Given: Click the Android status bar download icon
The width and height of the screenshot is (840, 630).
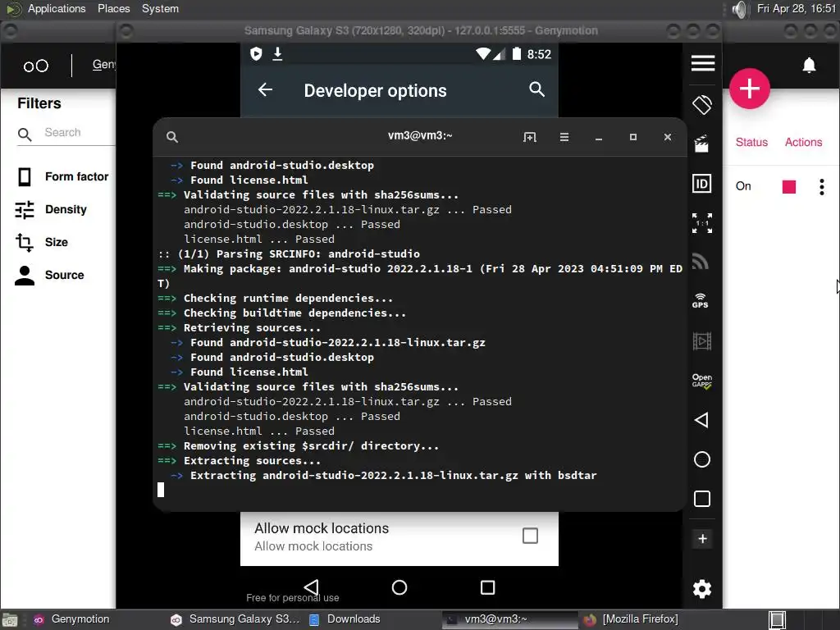Looking at the screenshot, I should [x=277, y=53].
